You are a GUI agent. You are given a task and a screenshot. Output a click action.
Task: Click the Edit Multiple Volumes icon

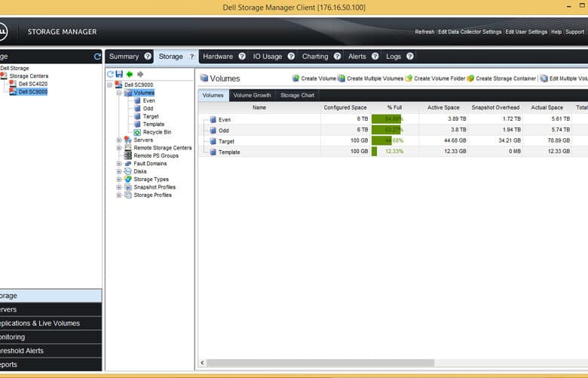pyautogui.click(x=544, y=78)
